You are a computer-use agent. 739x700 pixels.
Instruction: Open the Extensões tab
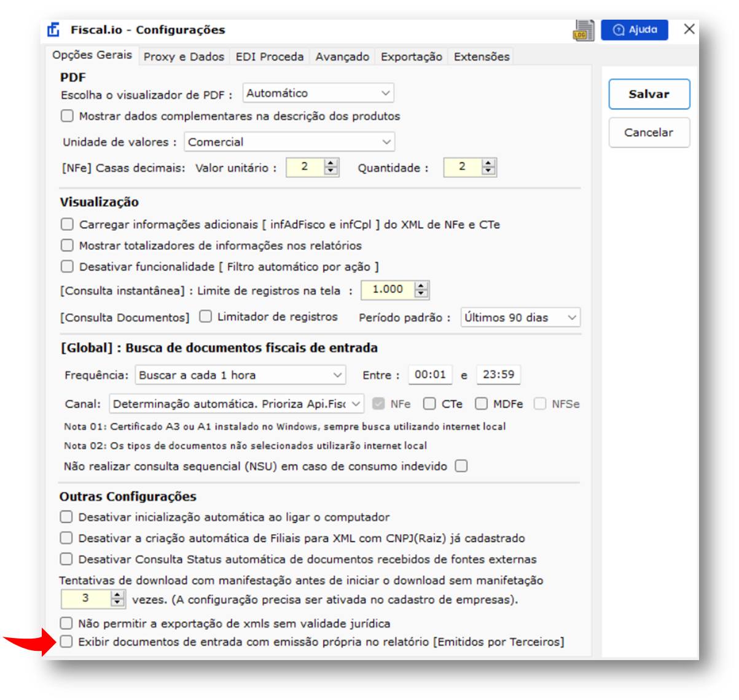(x=482, y=56)
